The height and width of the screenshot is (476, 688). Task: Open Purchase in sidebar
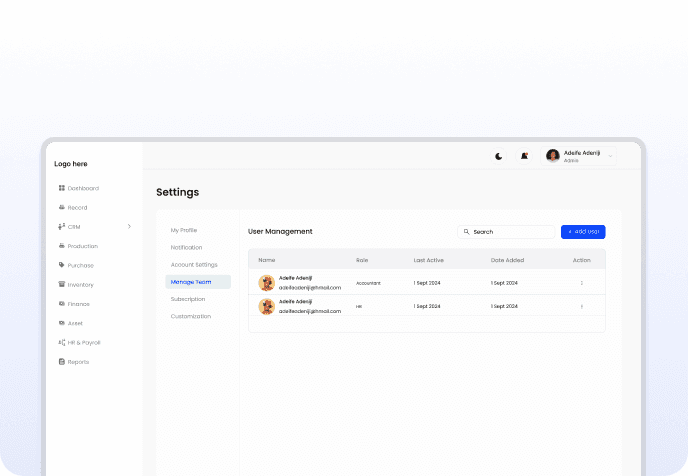click(81, 265)
